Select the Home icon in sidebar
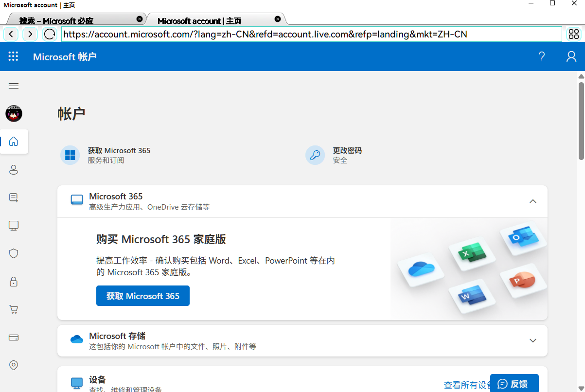Image resolution: width=585 pixels, height=392 pixels. tap(14, 142)
